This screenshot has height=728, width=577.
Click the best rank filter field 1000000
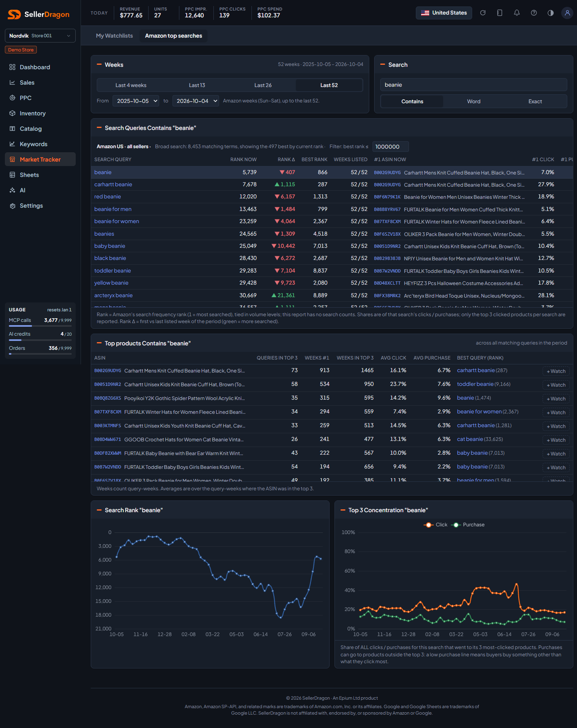pos(390,147)
